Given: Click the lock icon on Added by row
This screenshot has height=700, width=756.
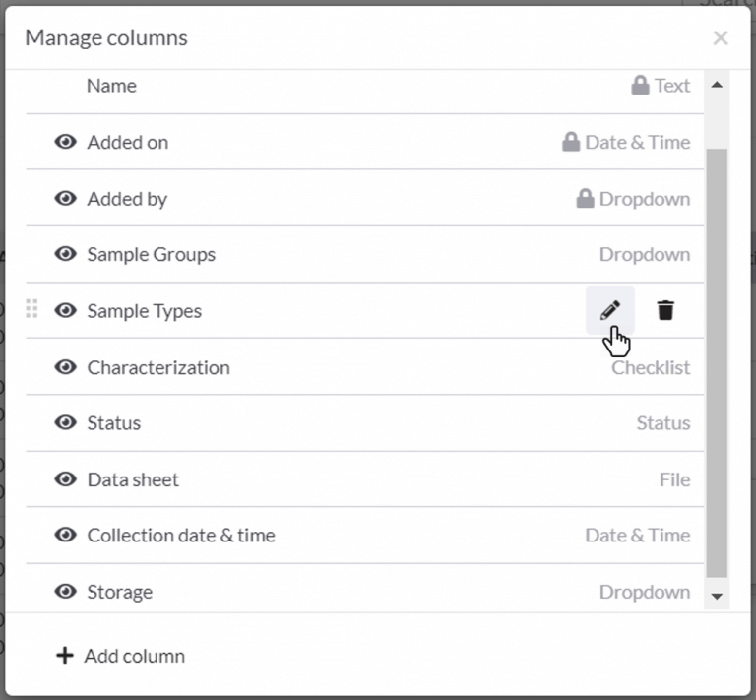Looking at the screenshot, I should (585, 199).
